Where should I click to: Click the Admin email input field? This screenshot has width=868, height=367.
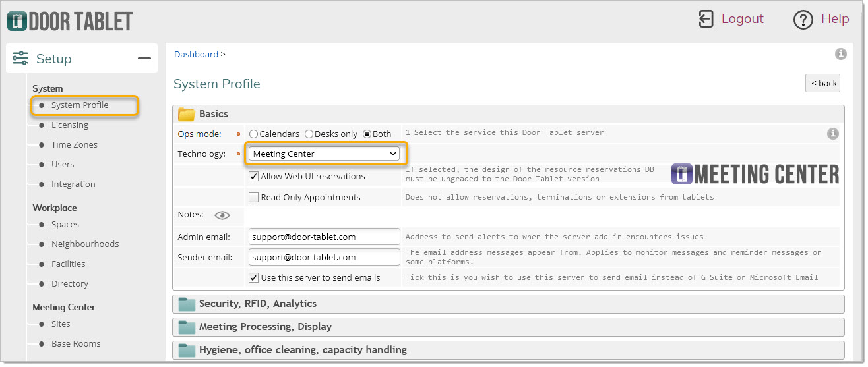tap(324, 237)
